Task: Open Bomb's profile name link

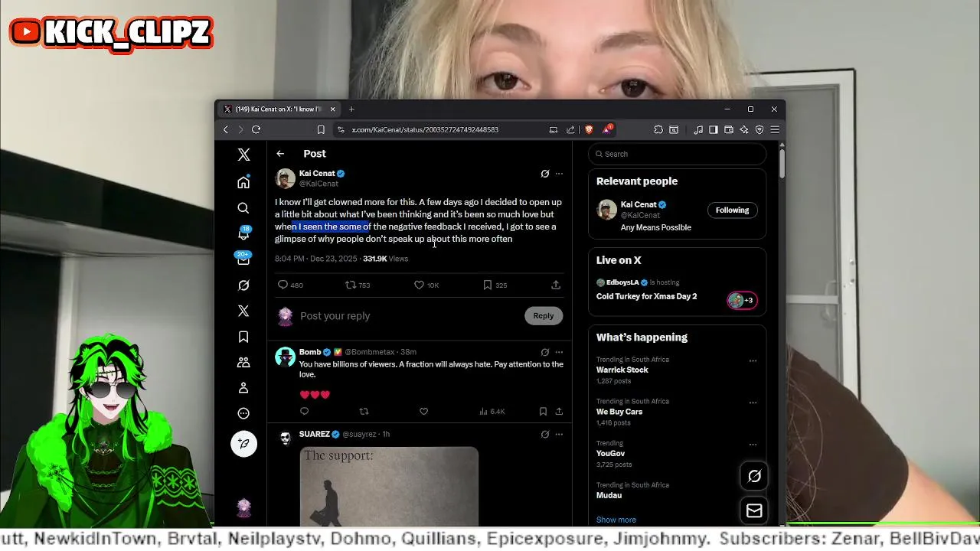Action: click(x=310, y=352)
